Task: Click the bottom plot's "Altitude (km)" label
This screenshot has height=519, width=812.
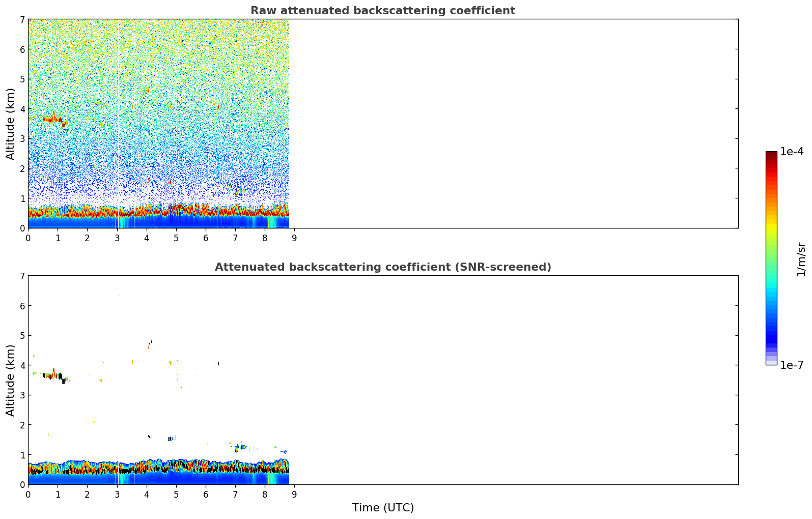Action: (11, 380)
